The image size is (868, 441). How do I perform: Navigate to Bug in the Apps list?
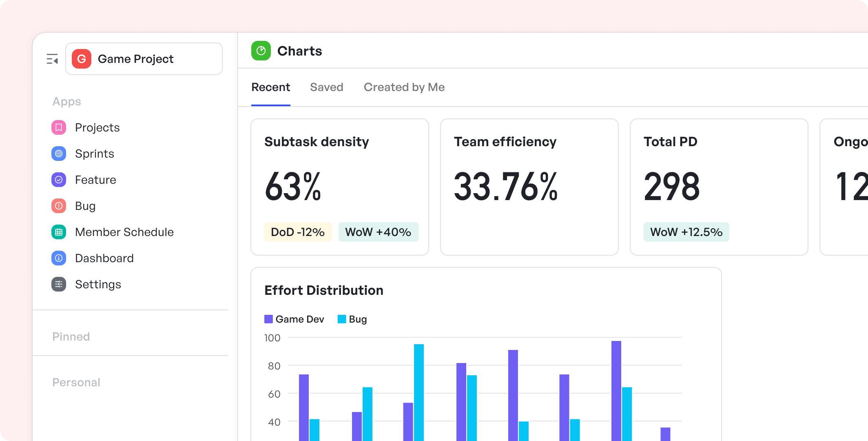pyautogui.click(x=85, y=206)
